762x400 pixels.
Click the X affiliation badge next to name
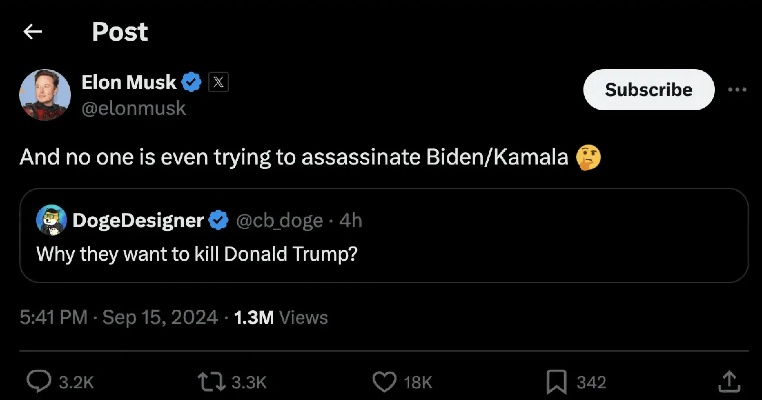pyautogui.click(x=218, y=83)
